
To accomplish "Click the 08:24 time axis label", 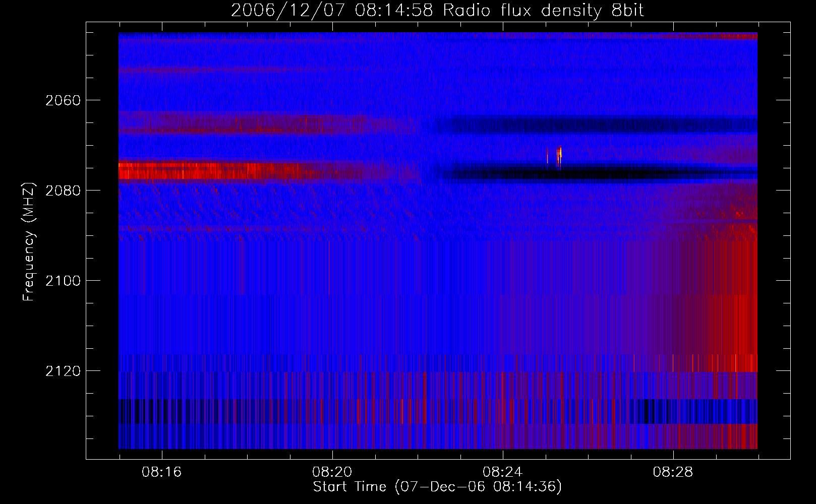I will [x=502, y=472].
